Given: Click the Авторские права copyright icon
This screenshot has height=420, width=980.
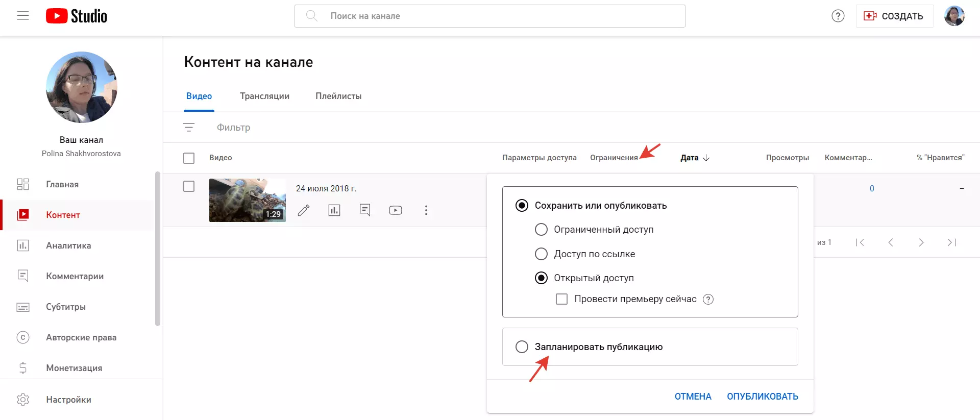Looking at the screenshot, I should 23,337.
